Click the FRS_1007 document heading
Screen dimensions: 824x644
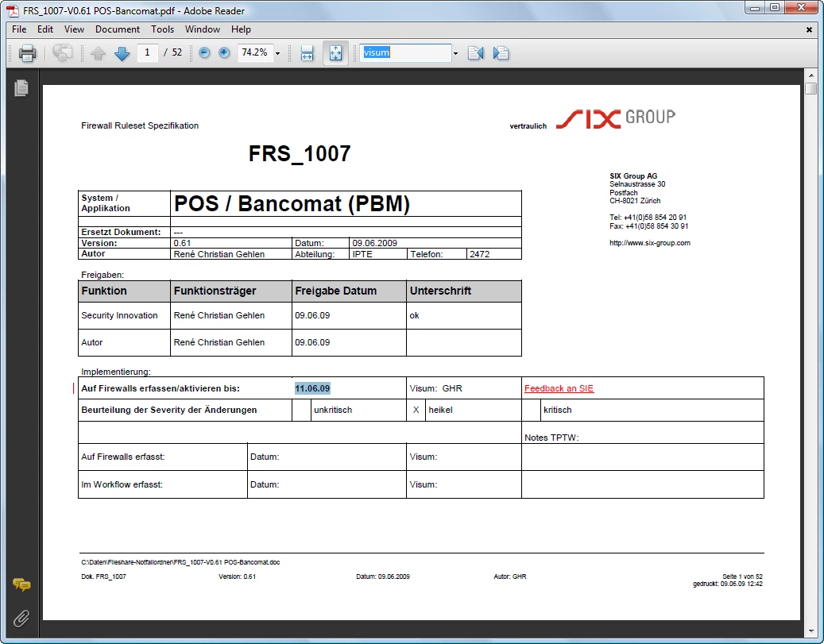300,153
